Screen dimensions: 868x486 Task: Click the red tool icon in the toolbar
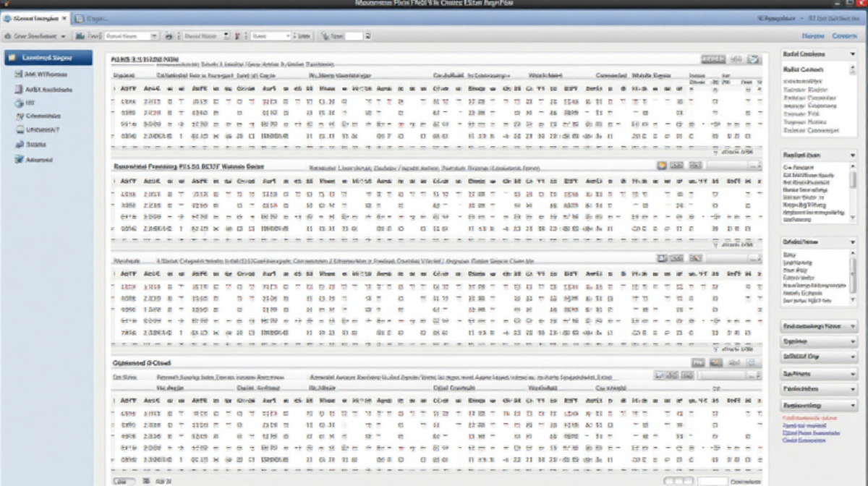[x=238, y=35]
